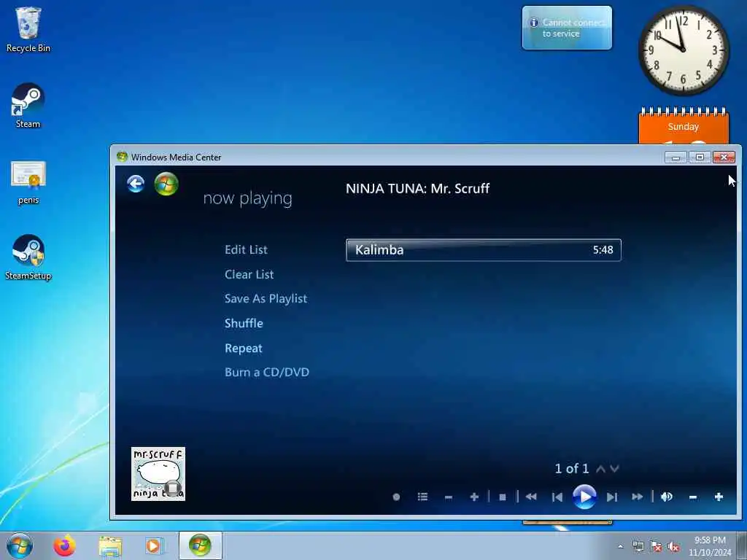Image resolution: width=747 pixels, height=560 pixels.
Task: Lower volume with the rightmost minus button
Action: [x=693, y=497]
